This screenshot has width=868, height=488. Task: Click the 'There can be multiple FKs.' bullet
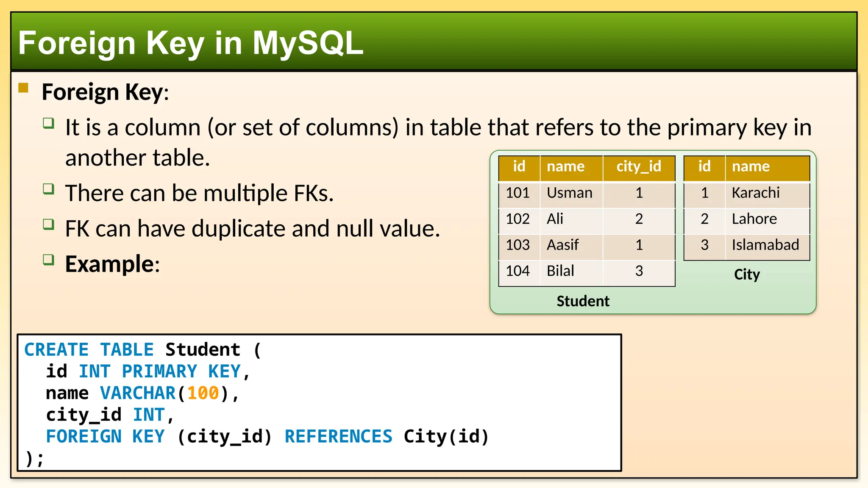pyautogui.click(x=199, y=193)
